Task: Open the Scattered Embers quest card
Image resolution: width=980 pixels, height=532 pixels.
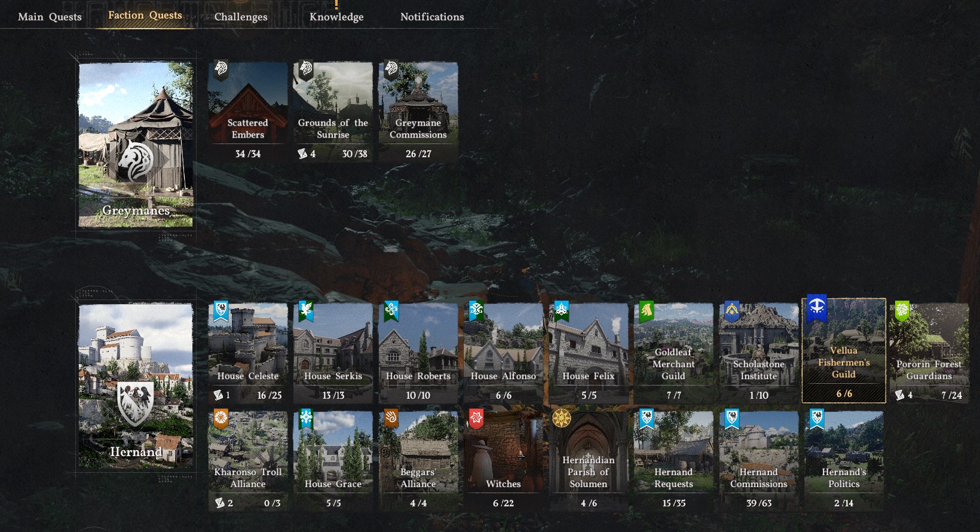Action: [x=248, y=112]
